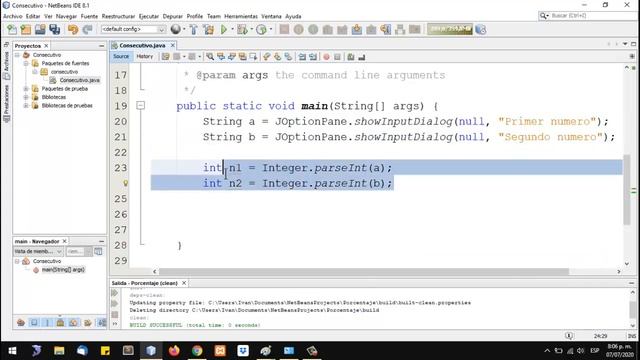Screen dimensions: 640x360
Task: Select main(String[] args) in Navegador
Action: tap(63, 269)
